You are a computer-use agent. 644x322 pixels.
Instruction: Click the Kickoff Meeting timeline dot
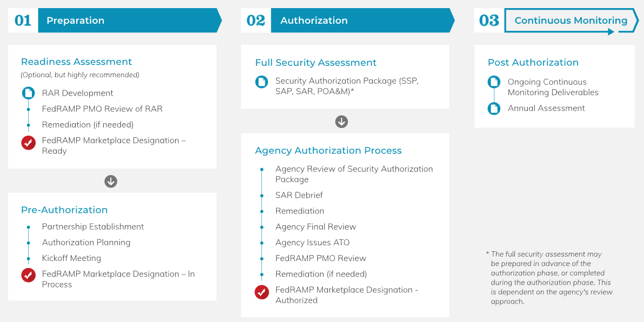[x=28, y=258]
